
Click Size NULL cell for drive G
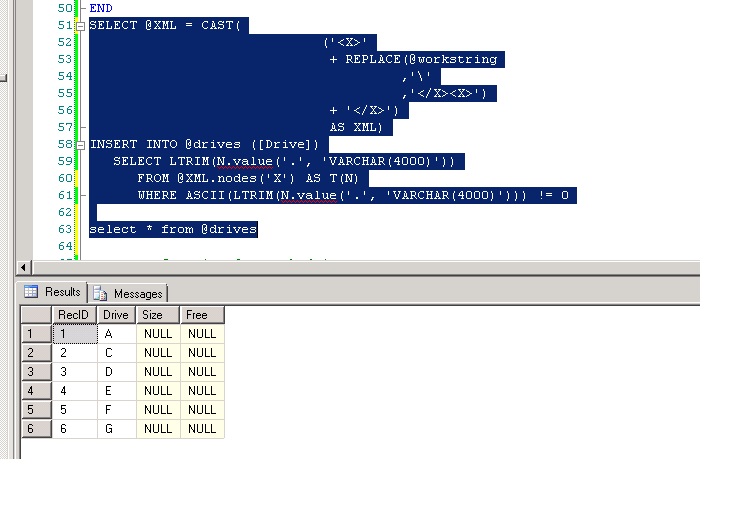158,429
